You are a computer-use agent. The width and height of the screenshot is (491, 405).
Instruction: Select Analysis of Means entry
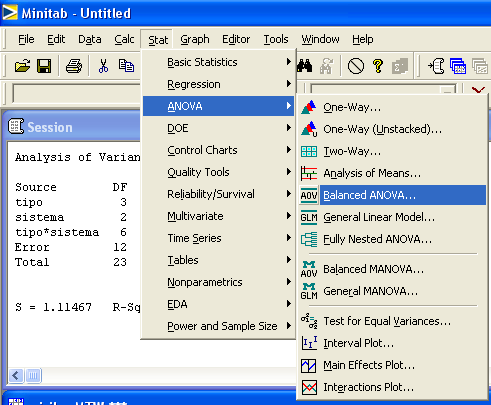(x=392, y=173)
